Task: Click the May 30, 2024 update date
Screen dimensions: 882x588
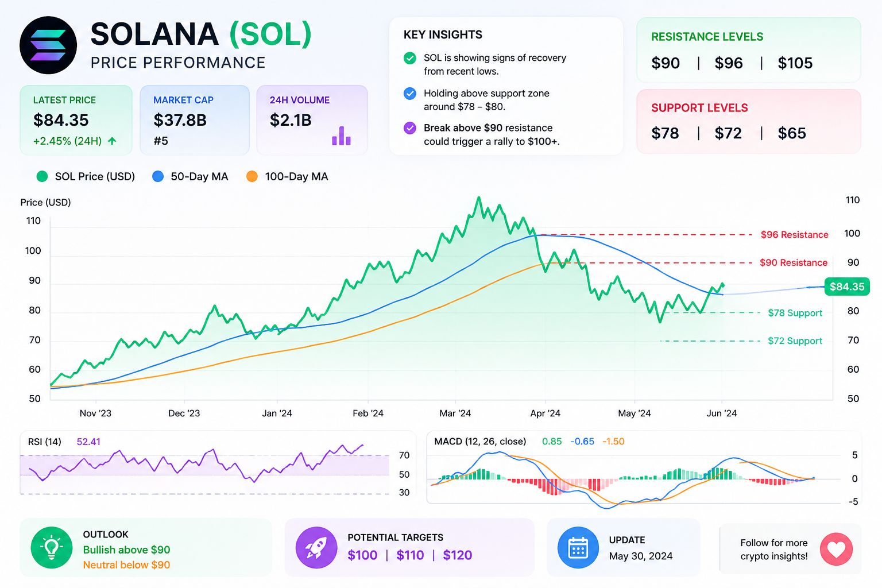Action: 641,556
